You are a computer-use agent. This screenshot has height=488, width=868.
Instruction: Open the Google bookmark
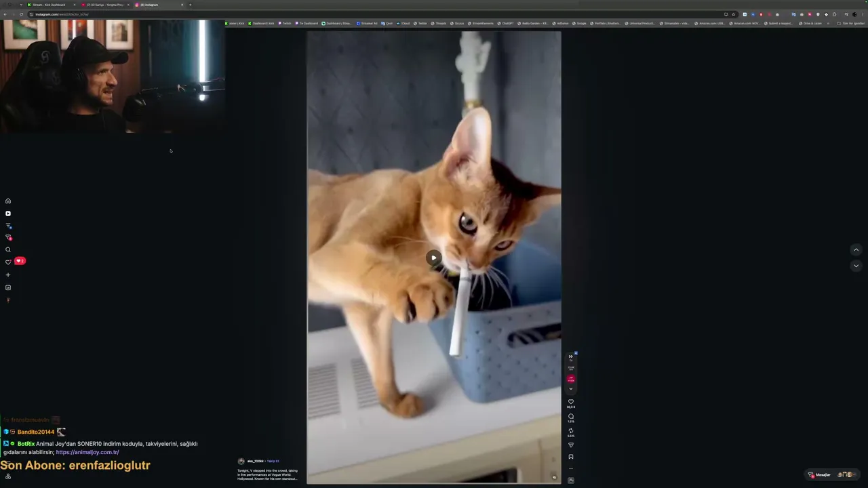579,23
